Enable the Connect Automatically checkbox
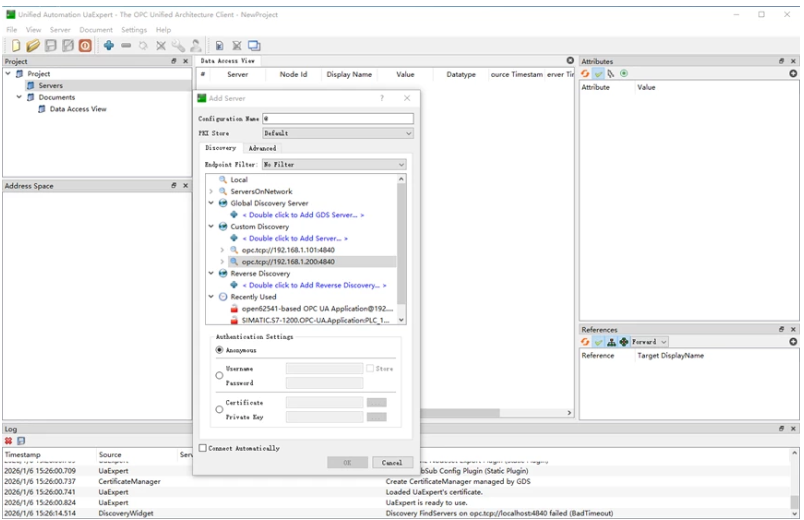The image size is (804, 520). 203,448
